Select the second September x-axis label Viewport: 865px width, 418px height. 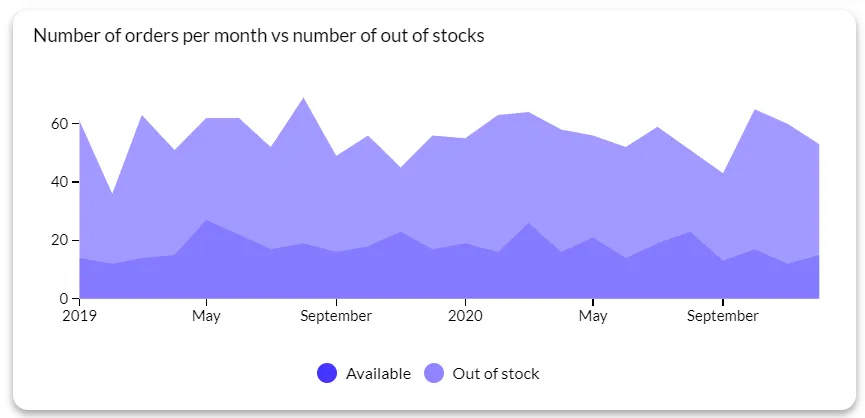point(723,316)
